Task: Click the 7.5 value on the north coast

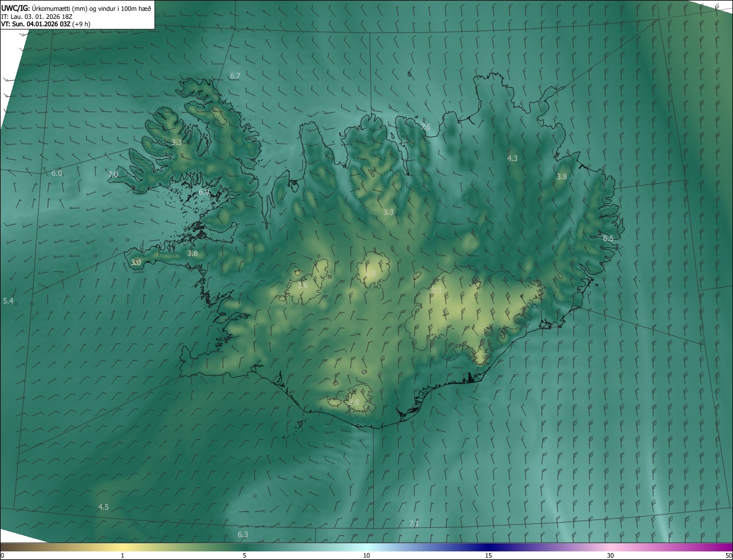Action: [x=425, y=127]
